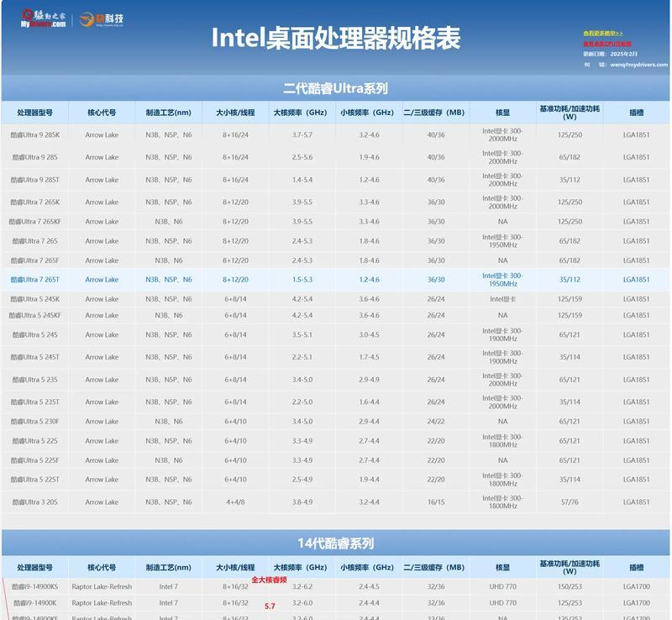
Task: Click the 3.2-6.2 frequency cell for i9-14900KS
Action: coord(302,586)
